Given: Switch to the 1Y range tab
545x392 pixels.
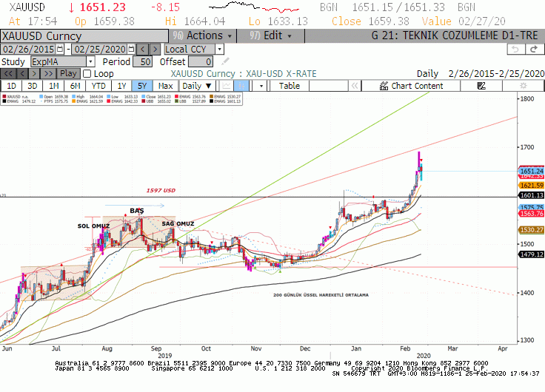Looking at the screenshot, I should (x=121, y=86).
